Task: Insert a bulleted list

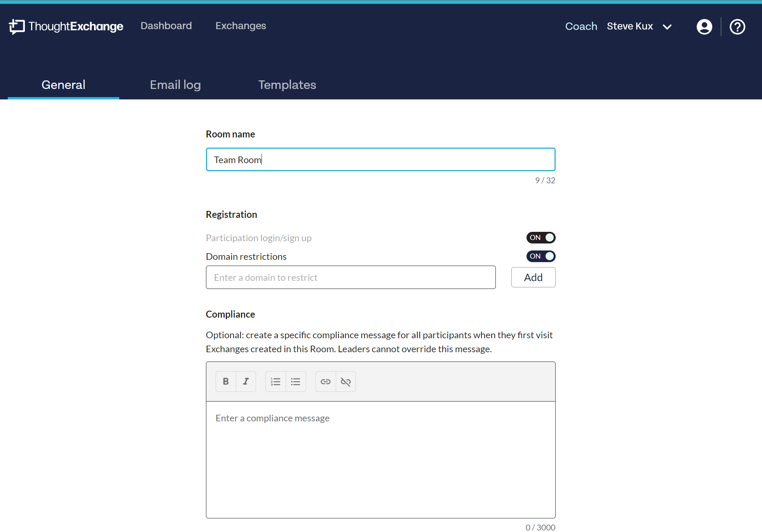Action: pos(296,381)
